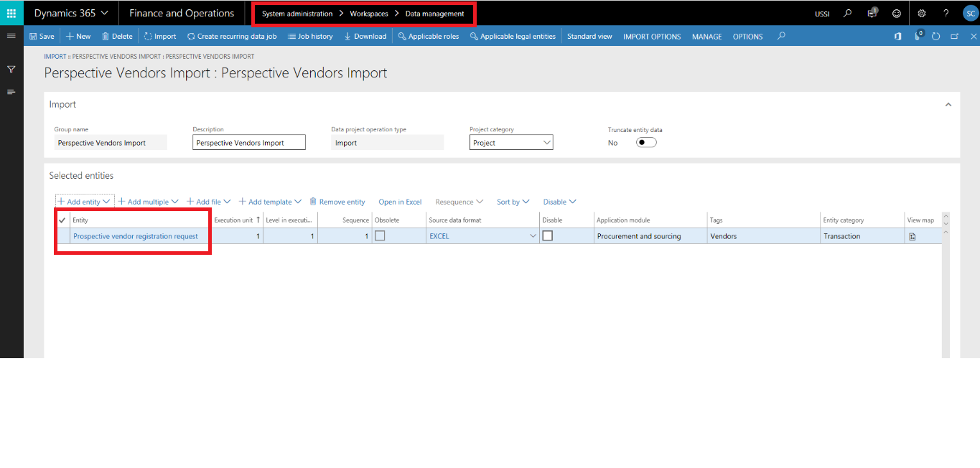Open the MANAGE tab
980x468 pixels.
[706, 36]
